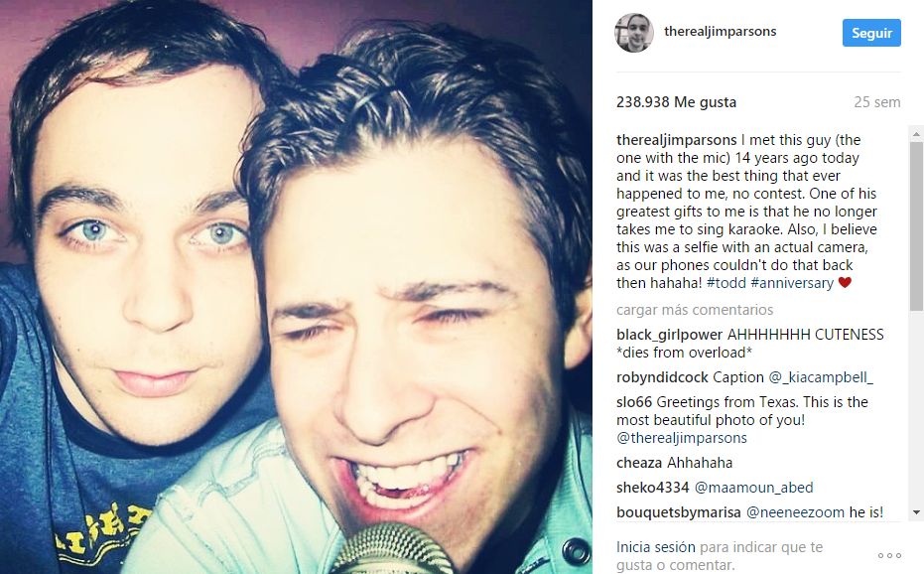The width and height of the screenshot is (924, 574).
Task: Open therealjimparsons profile avatar
Action: coord(634,33)
